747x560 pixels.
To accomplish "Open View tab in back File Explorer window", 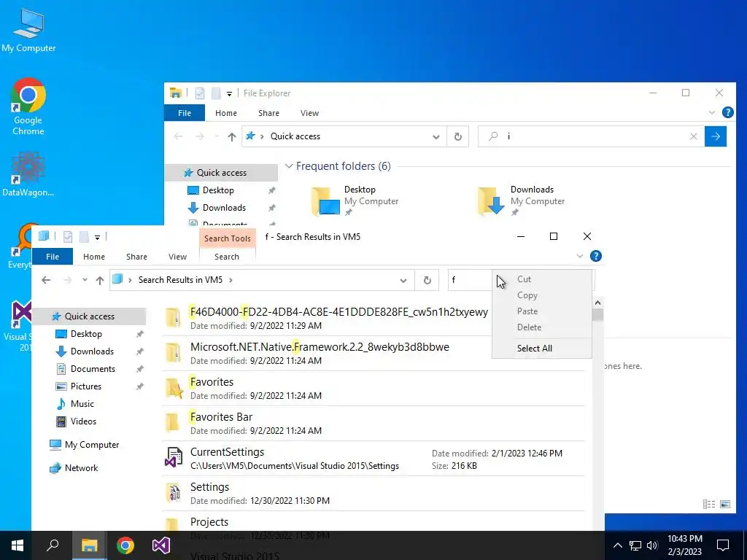I will point(309,113).
